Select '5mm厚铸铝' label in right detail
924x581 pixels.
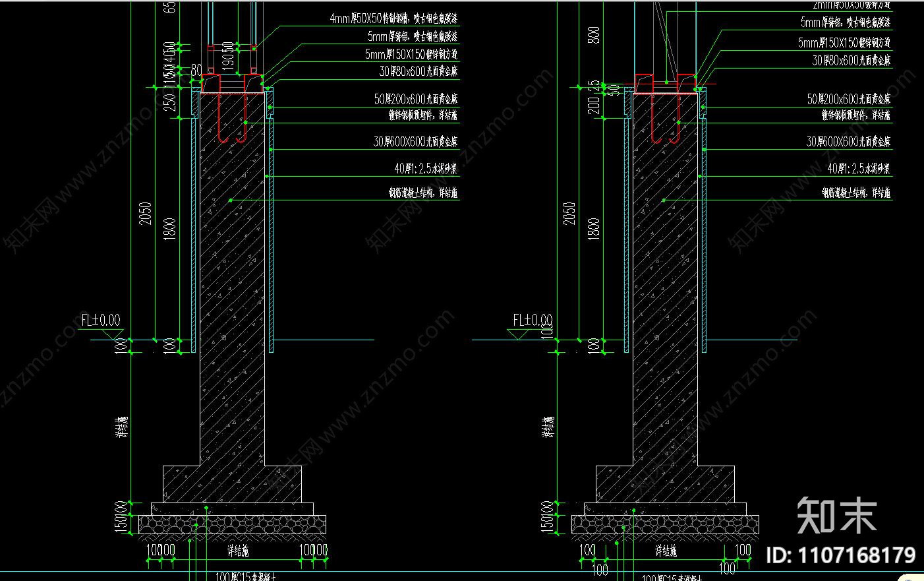coord(821,22)
